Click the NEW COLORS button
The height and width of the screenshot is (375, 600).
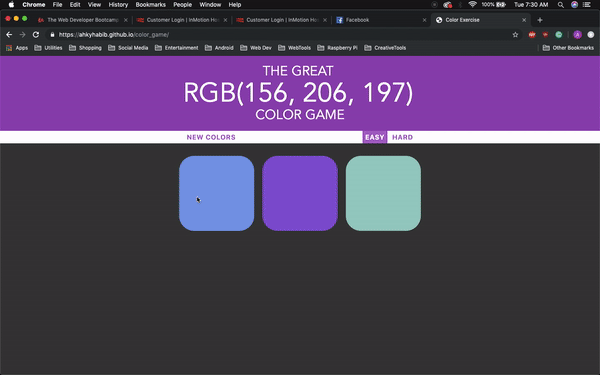[x=211, y=137]
